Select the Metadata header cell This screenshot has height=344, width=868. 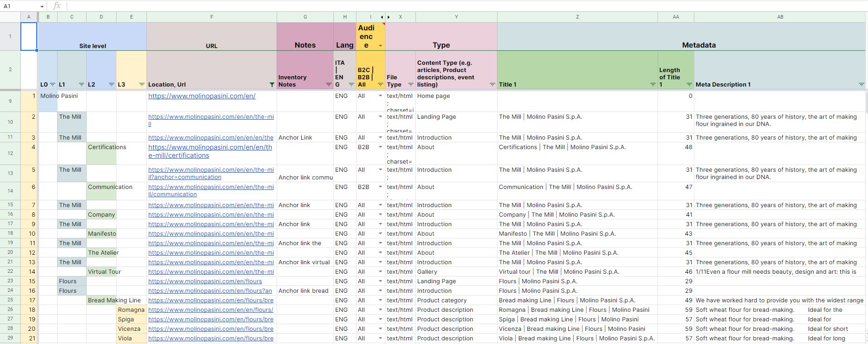click(682, 37)
